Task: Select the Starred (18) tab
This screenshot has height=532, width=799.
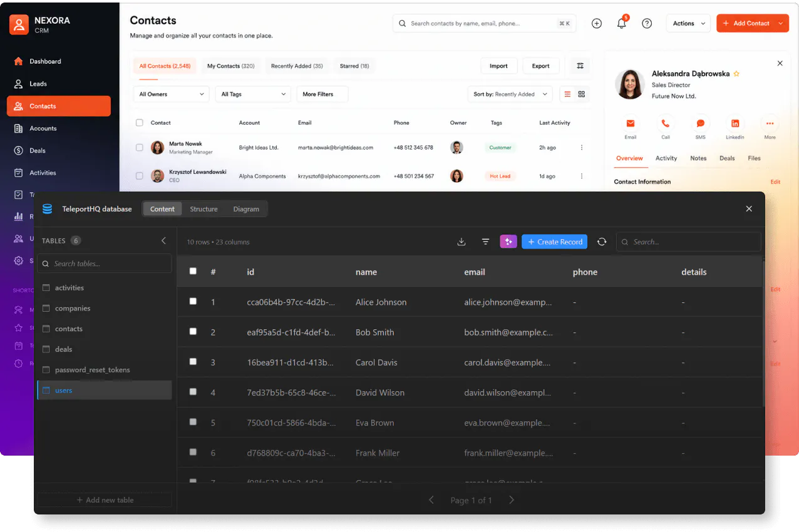Action: pos(354,66)
